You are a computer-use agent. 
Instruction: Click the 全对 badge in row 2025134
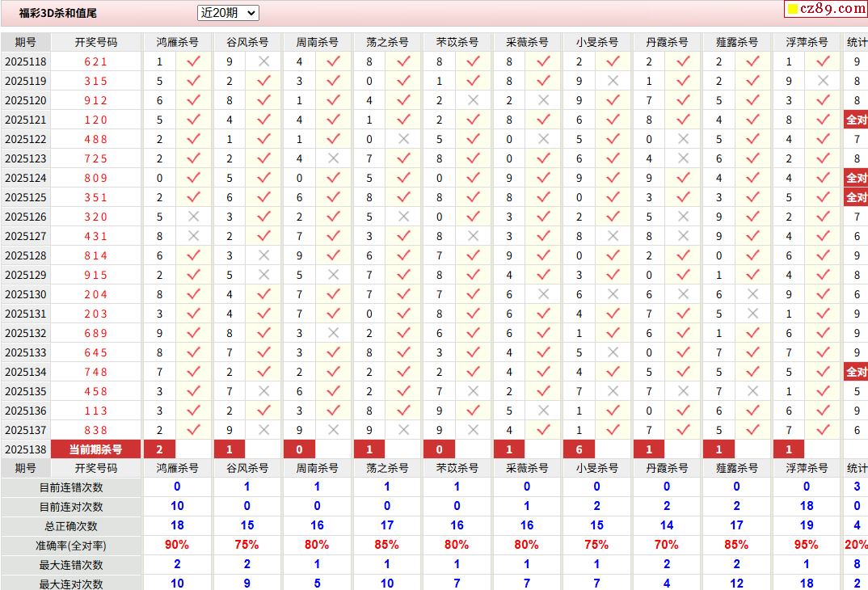point(856,372)
